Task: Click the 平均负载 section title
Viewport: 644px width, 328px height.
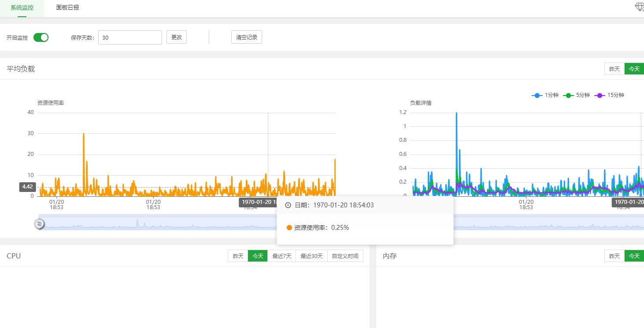Action: click(x=21, y=69)
